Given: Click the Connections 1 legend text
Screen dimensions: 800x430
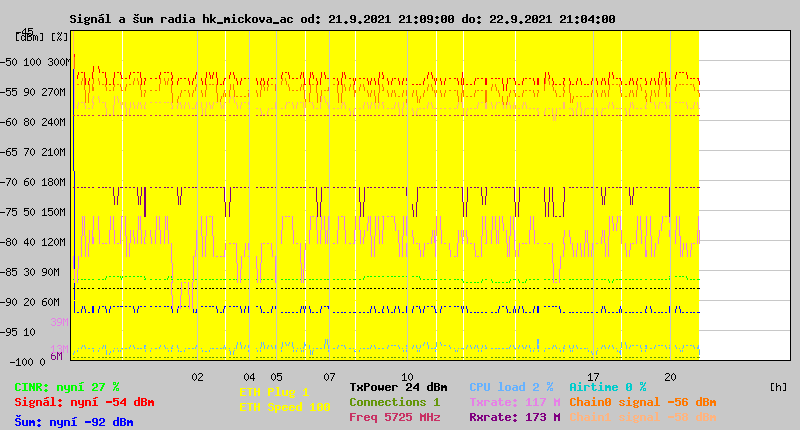Looking at the screenshot, I should 394,402.
